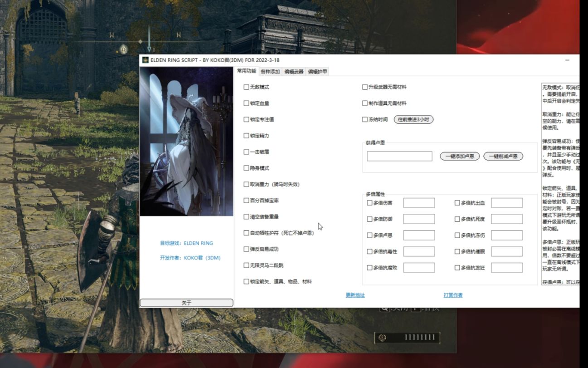The image size is (588, 368).
Task: Open the 编辑护甲 tab
Action: pos(317,72)
